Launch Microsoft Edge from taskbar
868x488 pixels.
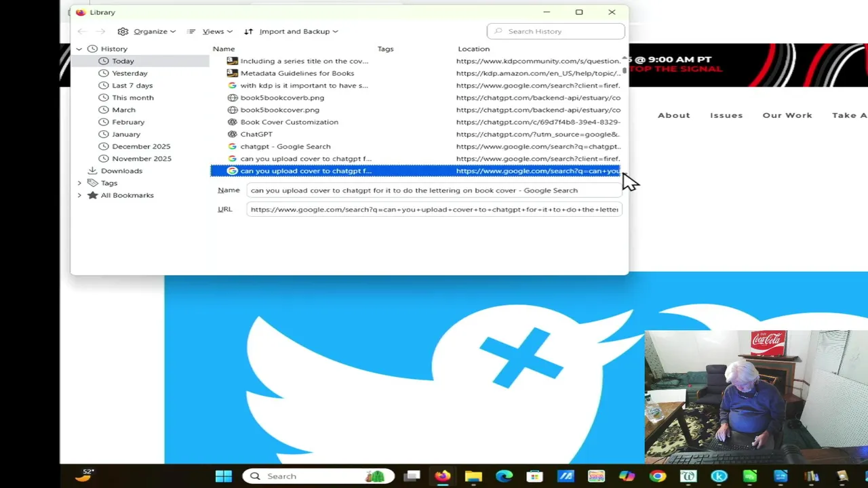click(504, 476)
